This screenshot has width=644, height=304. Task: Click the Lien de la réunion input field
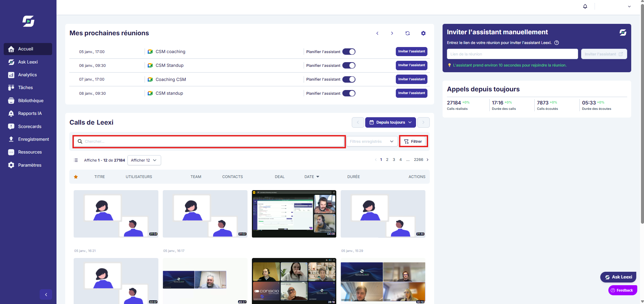click(512, 54)
